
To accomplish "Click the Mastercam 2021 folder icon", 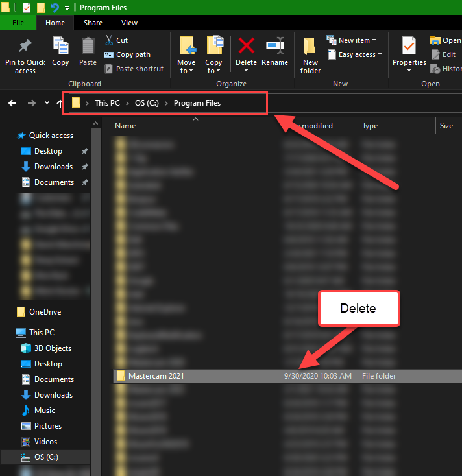I will tap(121, 376).
